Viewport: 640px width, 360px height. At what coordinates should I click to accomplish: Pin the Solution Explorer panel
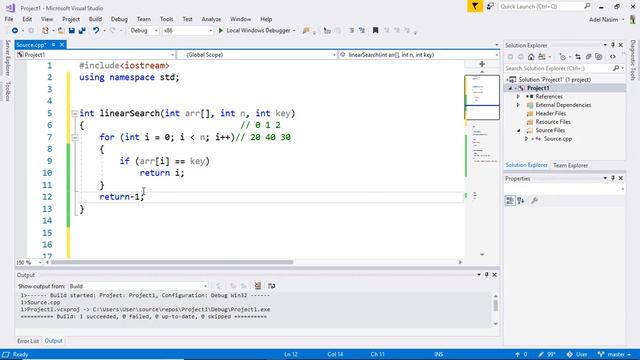tap(613, 45)
